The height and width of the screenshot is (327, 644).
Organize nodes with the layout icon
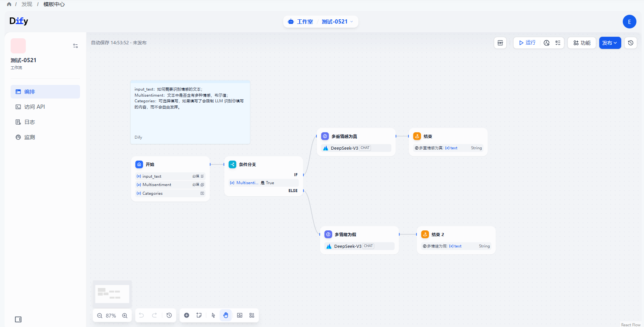(x=252, y=315)
